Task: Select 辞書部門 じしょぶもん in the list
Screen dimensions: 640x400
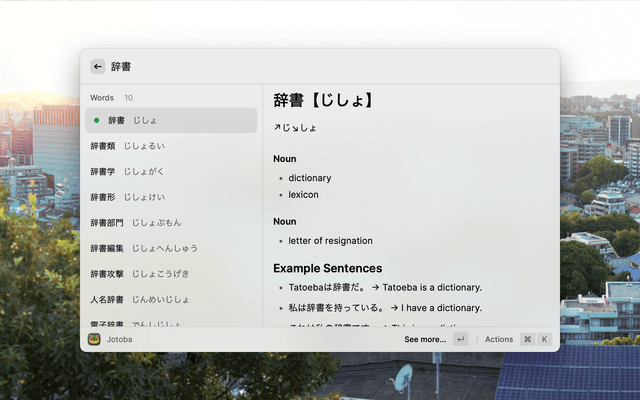Action: (170, 223)
